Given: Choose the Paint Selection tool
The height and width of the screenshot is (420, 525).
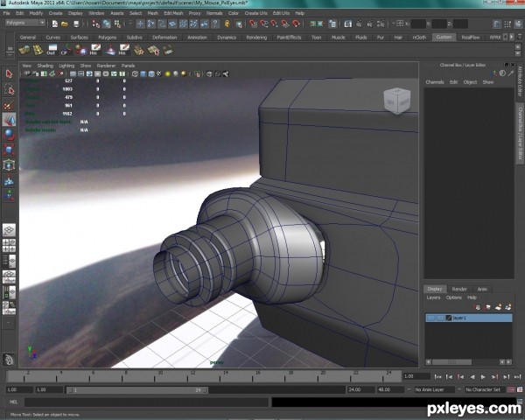Looking at the screenshot, I should [x=9, y=105].
